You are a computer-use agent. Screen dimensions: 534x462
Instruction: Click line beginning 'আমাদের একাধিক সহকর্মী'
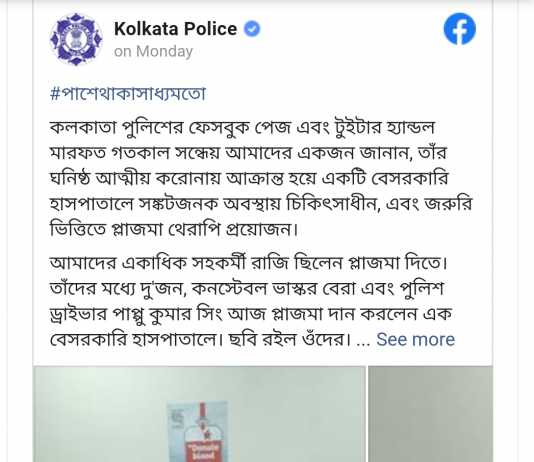(x=248, y=263)
